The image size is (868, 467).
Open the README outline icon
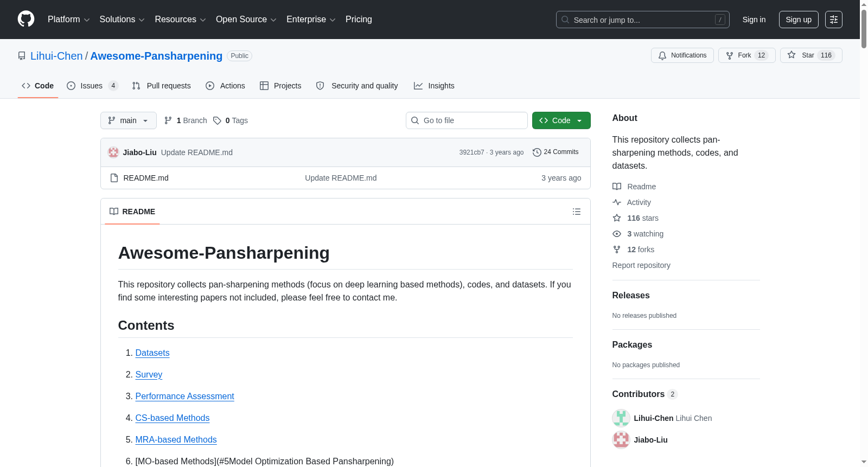[x=577, y=212]
